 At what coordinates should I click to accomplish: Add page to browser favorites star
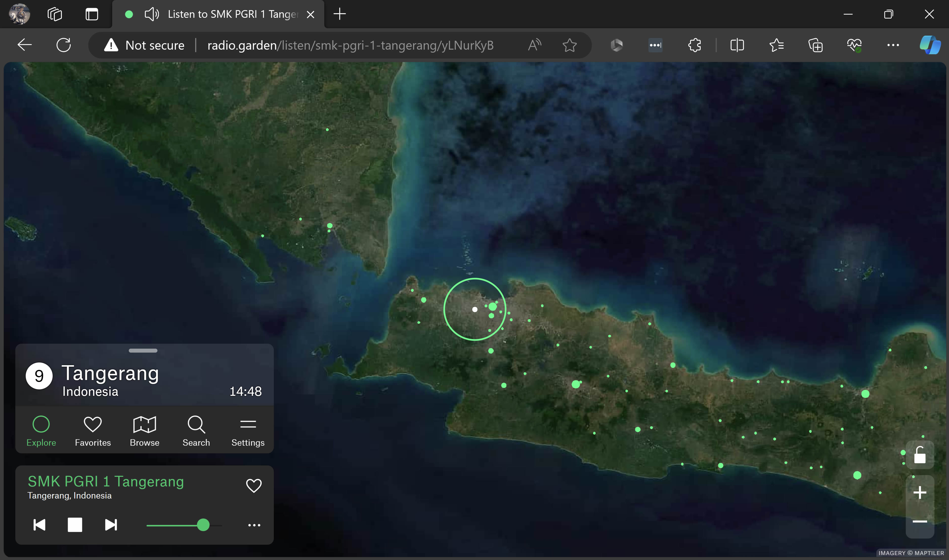(569, 45)
